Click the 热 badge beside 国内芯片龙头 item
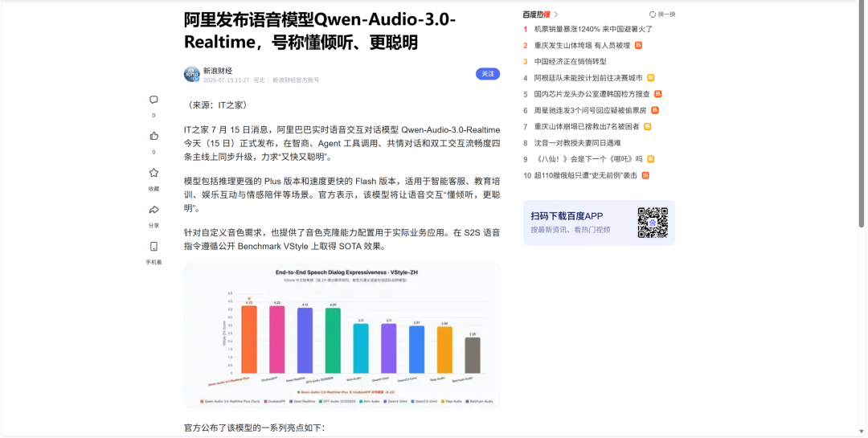 pyautogui.click(x=658, y=94)
